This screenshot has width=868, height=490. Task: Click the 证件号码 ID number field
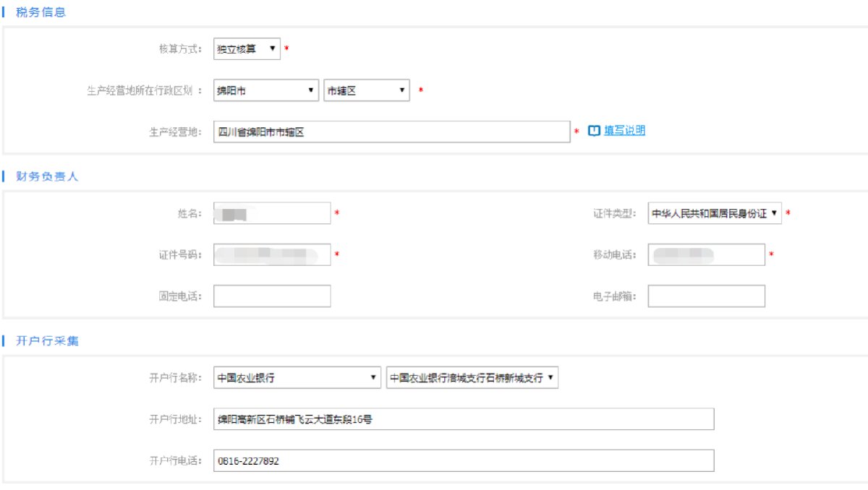point(271,254)
